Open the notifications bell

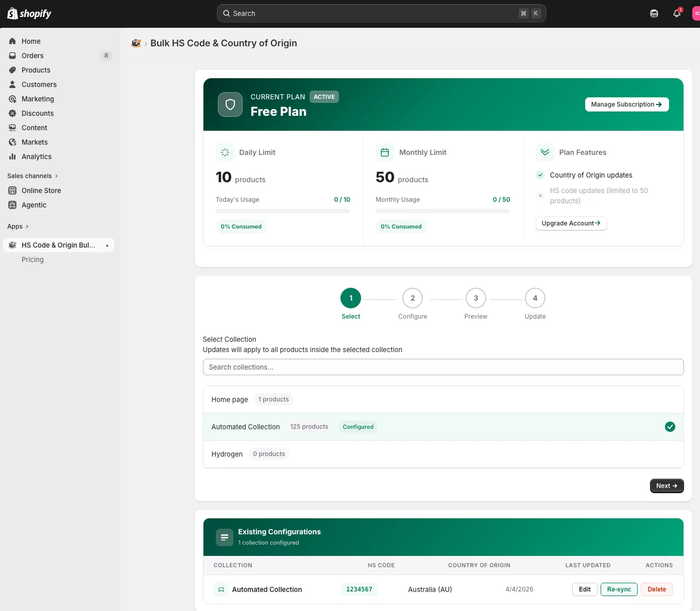[677, 13]
